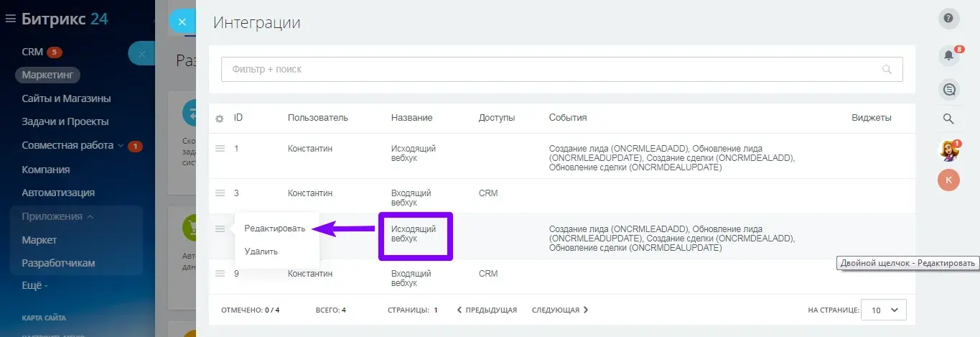Select Константин in the row with ID 9
Screen dimensions: 980x337
point(310,274)
